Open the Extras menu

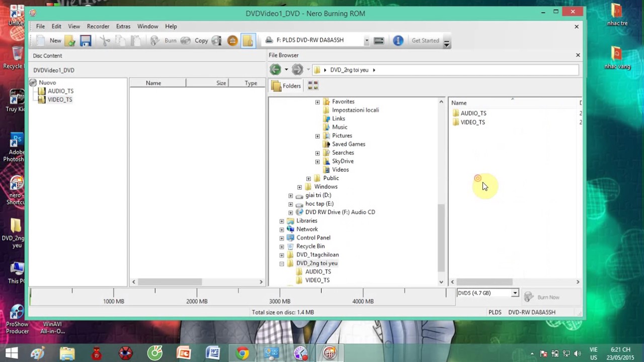[x=123, y=26]
